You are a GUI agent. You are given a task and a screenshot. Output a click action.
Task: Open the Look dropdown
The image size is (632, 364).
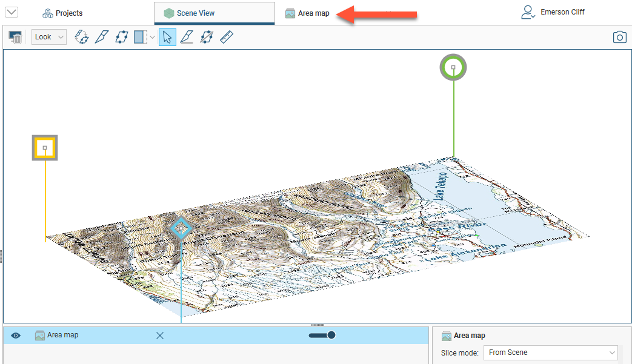48,37
